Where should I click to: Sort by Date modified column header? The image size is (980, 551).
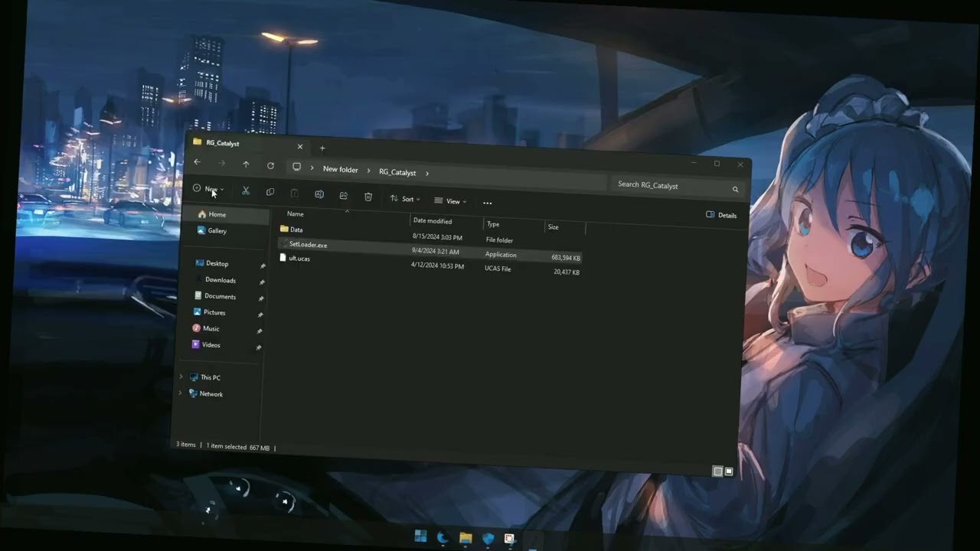pos(433,220)
